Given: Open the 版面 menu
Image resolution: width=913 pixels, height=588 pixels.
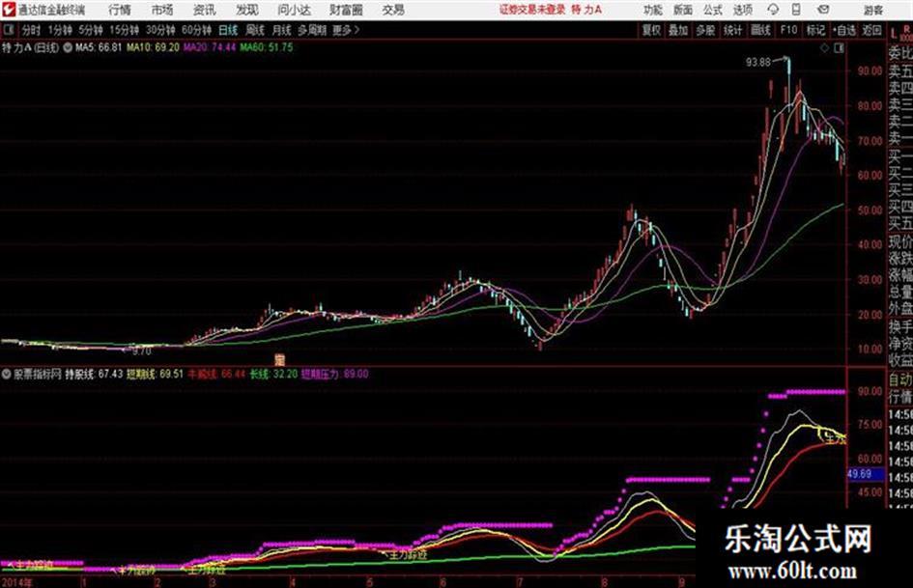Looking at the screenshot, I should click(682, 10).
